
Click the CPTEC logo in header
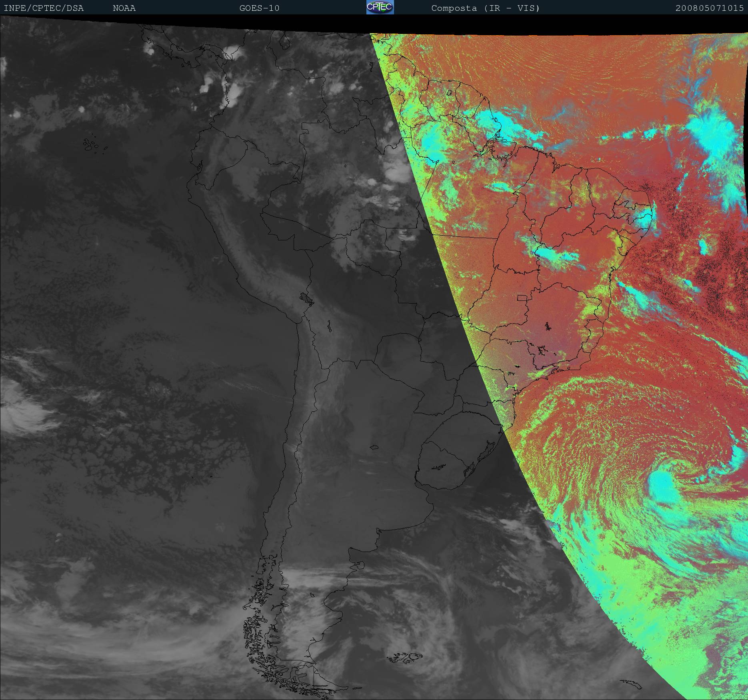[380, 7]
